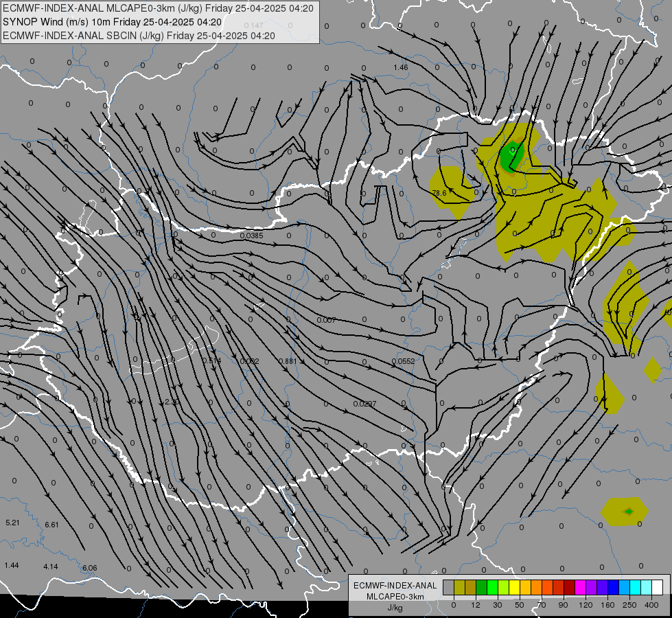The width and height of the screenshot is (672, 618).
Task: Select the pale cyan legend swatch
Action: tap(647, 587)
